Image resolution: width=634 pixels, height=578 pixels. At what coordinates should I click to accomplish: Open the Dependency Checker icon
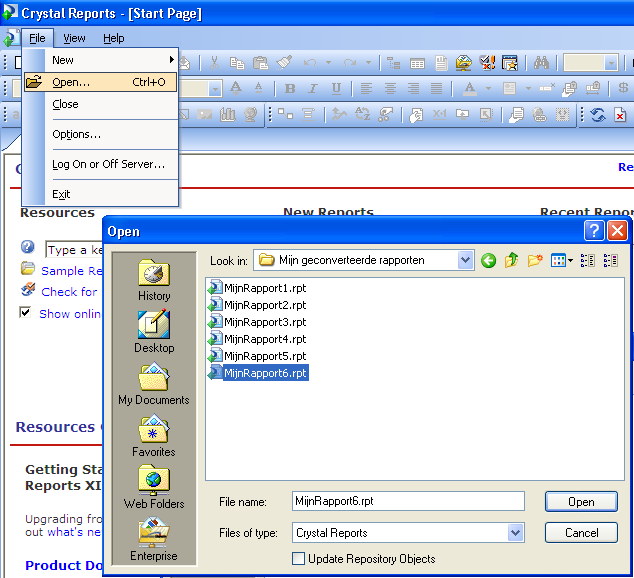pyautogui.click(x=487, y=63)
